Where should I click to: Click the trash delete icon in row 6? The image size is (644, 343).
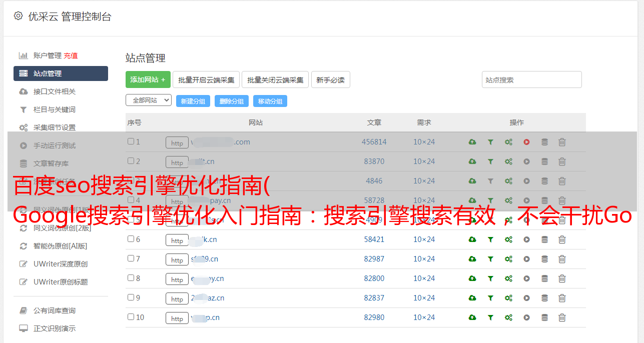[x=562, y=239]
